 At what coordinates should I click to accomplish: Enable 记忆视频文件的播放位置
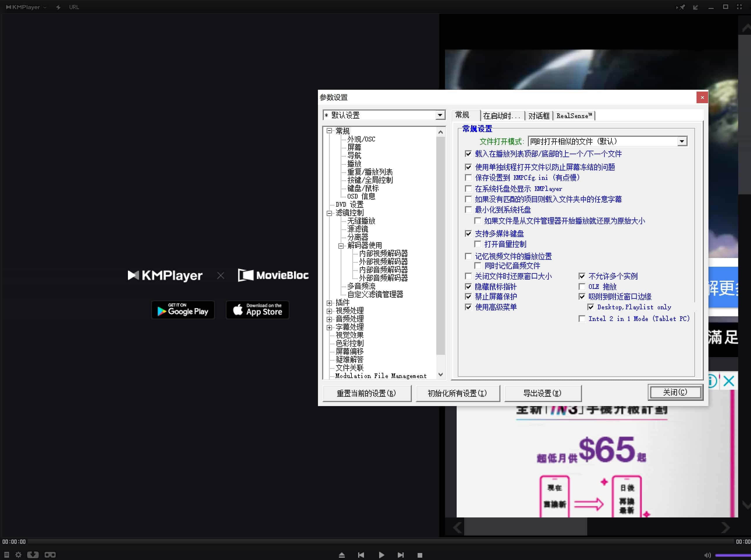(x=468, y=256)
